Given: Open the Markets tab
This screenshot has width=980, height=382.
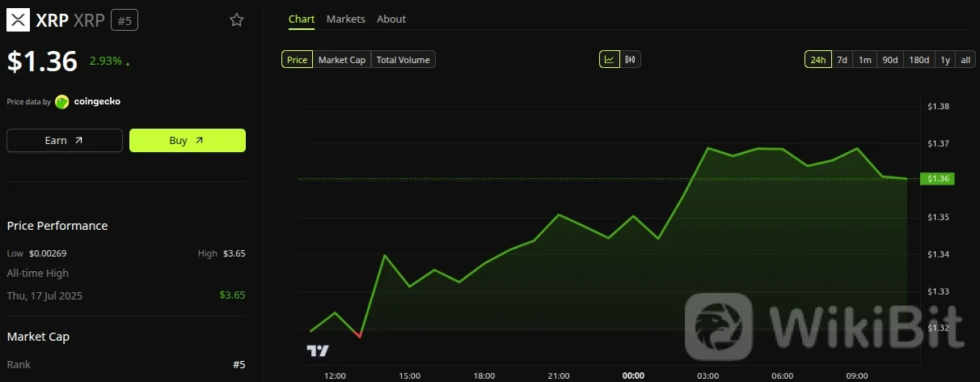Looking at the screenshot, I should [x=346, y=19].
